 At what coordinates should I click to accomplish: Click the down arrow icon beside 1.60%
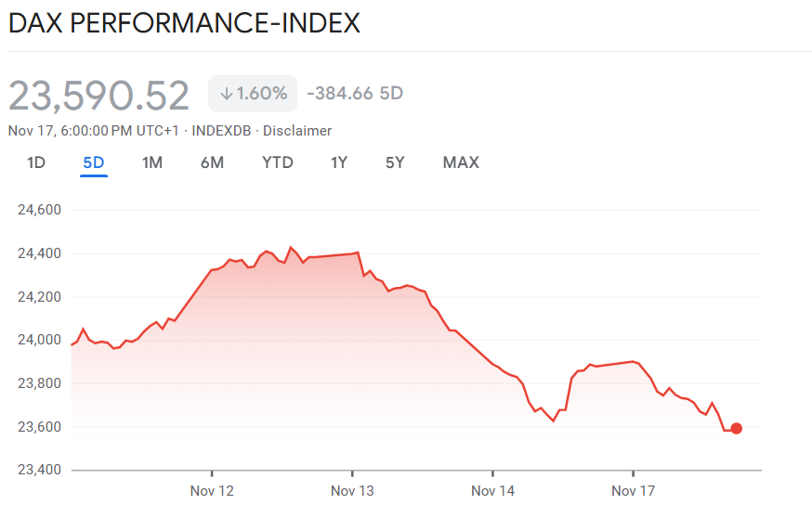(x=226, y=94)
